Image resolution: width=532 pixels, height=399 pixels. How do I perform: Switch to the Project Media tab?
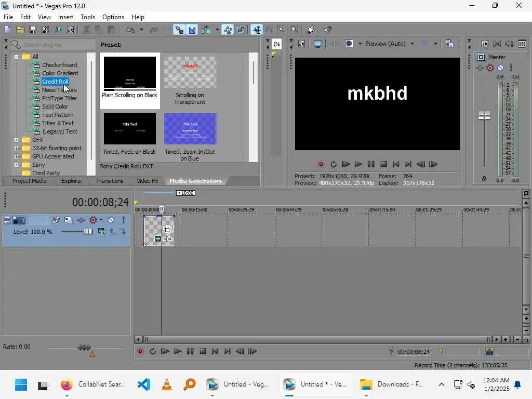(29, 181)
